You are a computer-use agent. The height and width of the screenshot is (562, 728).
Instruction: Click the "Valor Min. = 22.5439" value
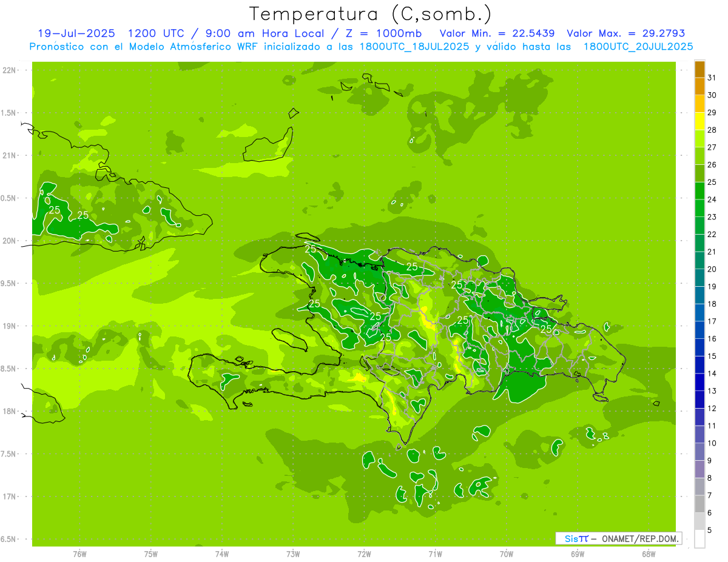497,33
